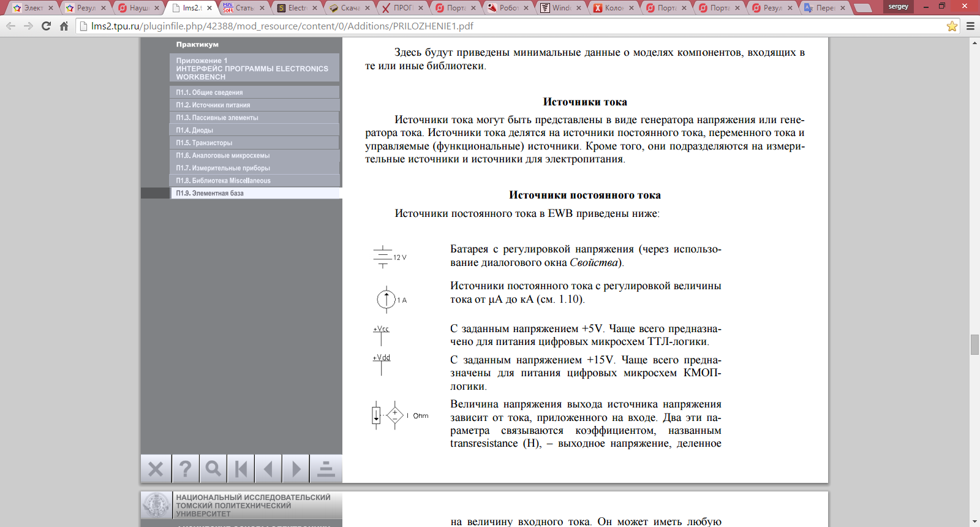Bookmark this page with the star icon
The width and height of the screenshot is (980, 527).
click(x=952, y=26)
